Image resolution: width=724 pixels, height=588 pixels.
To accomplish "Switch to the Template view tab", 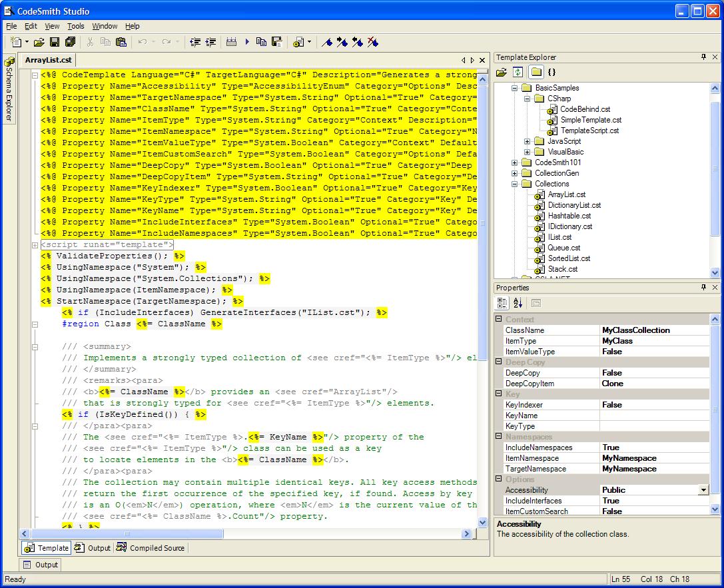I will pos(46,548).
